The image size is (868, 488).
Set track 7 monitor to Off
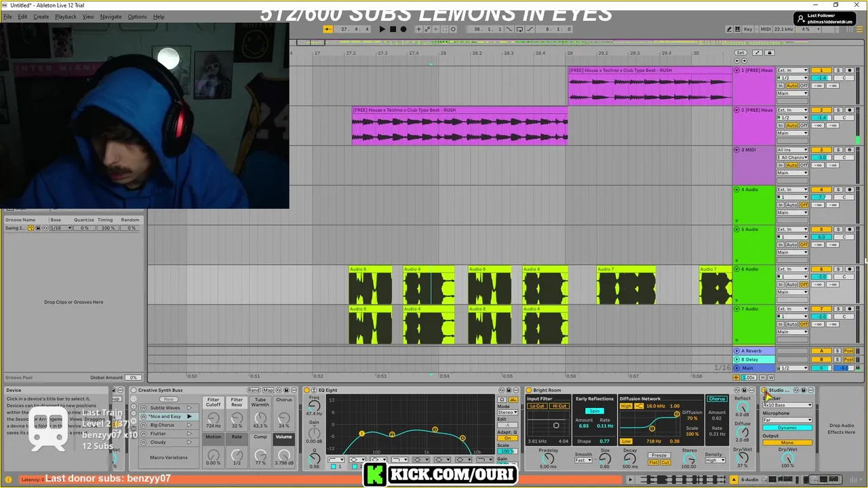click(x=804, y=324)
